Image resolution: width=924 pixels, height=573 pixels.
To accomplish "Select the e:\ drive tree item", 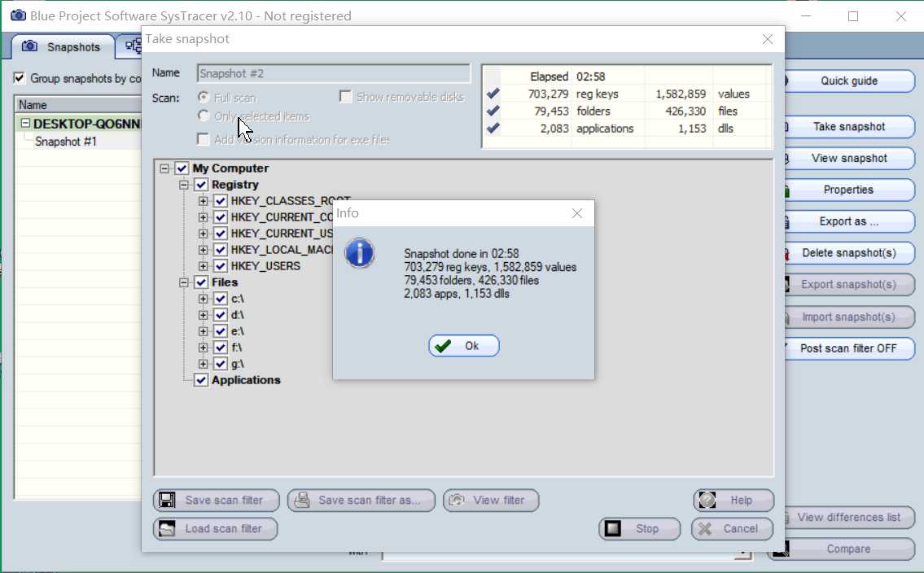I will point(237,331).
